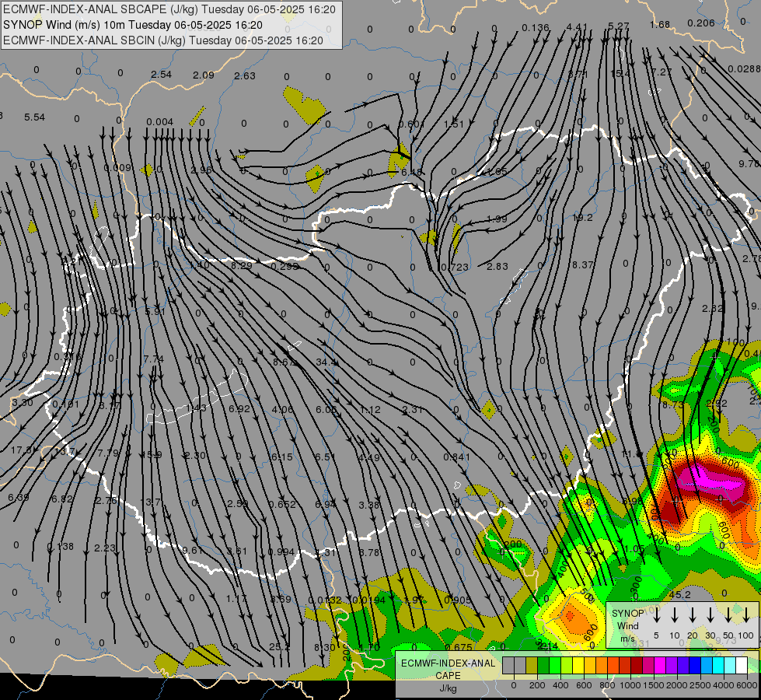Click the map value 2.83

click(497, 266)
